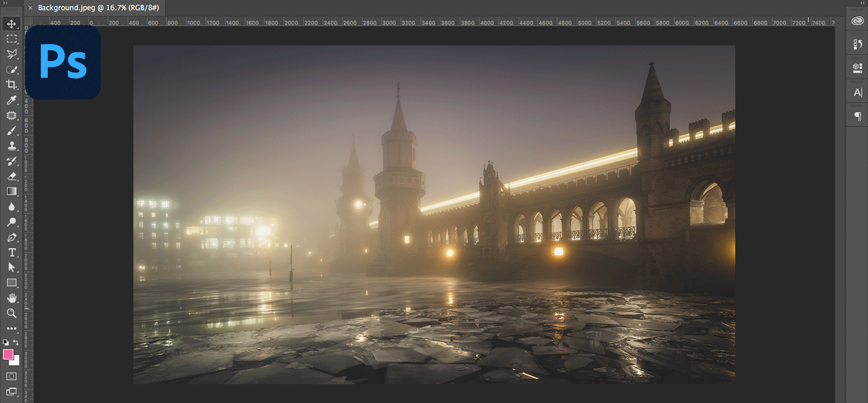Viewport: 868px width, 403px height.
Task: Select the Rectangle shape tool
Action: click(11, 282)
